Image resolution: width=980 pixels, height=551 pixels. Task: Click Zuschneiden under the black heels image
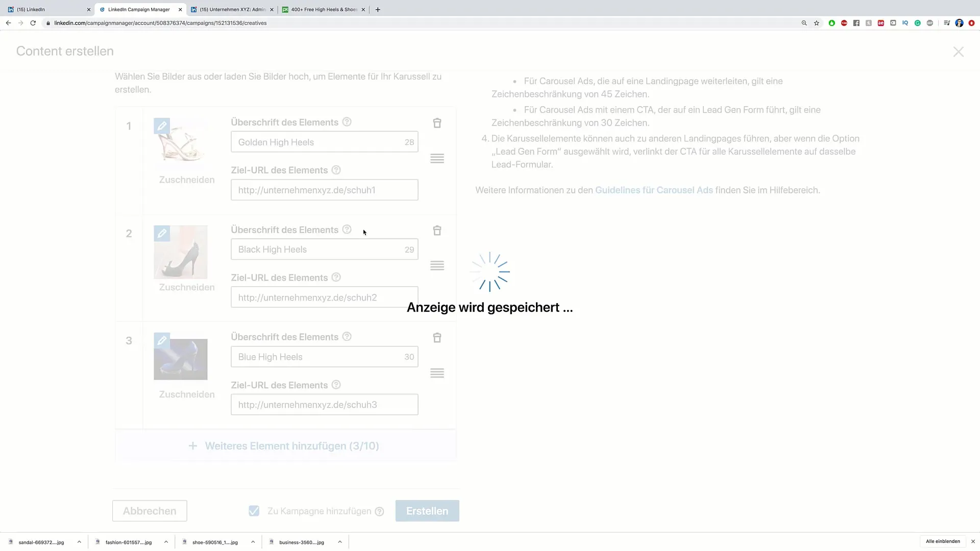pos(187,287)
